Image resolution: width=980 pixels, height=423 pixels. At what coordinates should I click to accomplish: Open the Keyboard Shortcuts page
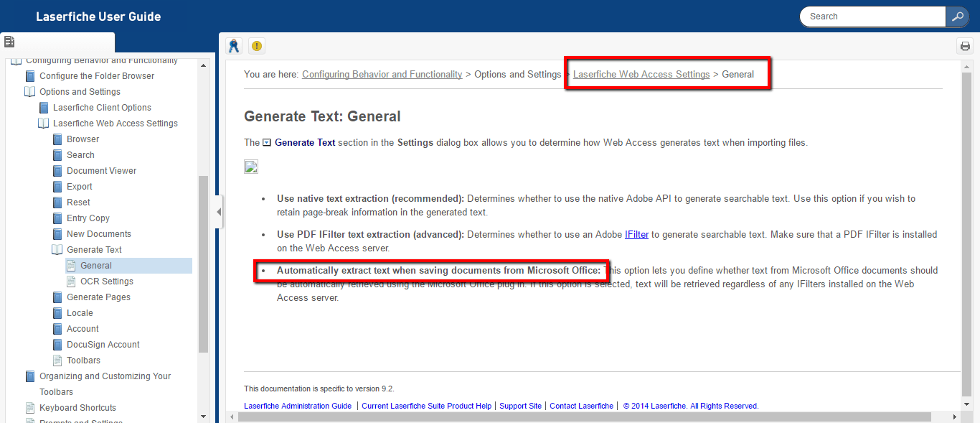point(77,408)
